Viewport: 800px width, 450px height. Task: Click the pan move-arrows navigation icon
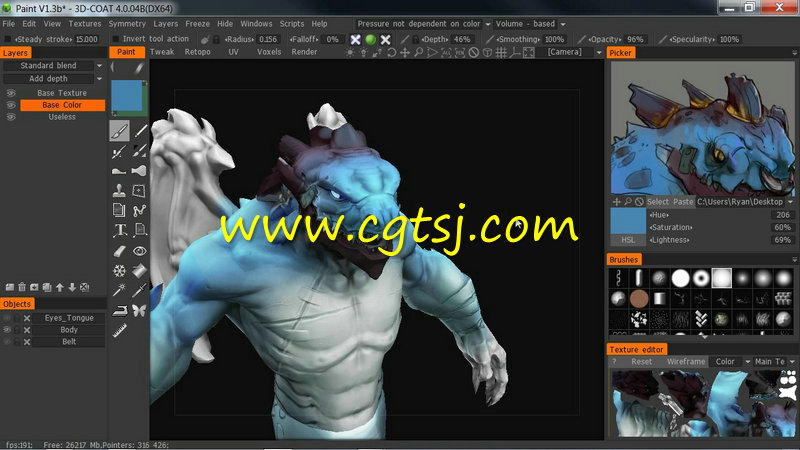[x=405, y=52]
